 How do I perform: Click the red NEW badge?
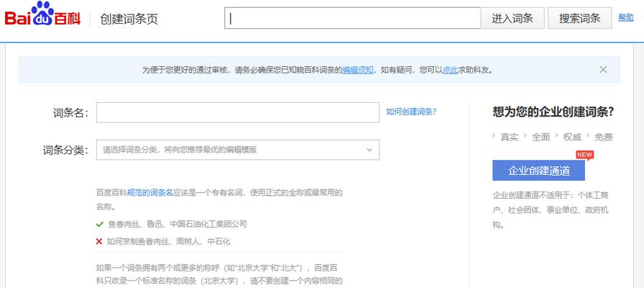click(585, 155)
